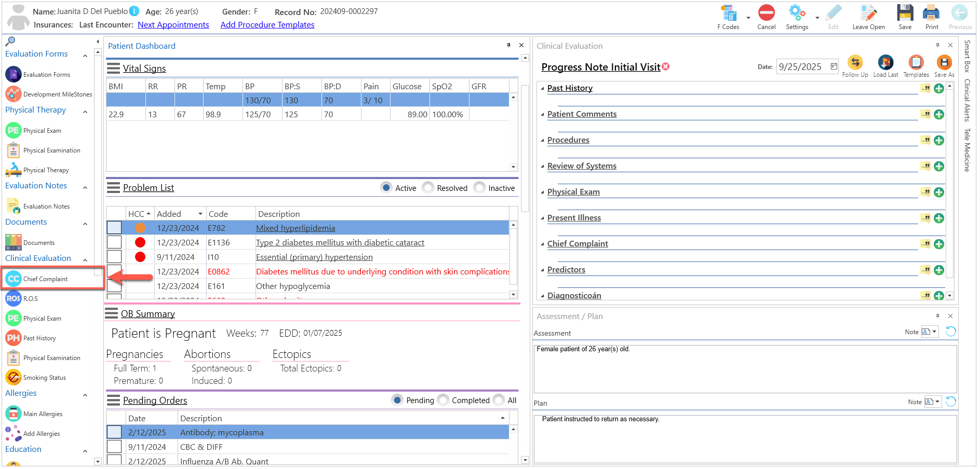Screen dimensions: 980x469
Task: Open the Plan Note dropdown
Action: click(x=933, y=402)
